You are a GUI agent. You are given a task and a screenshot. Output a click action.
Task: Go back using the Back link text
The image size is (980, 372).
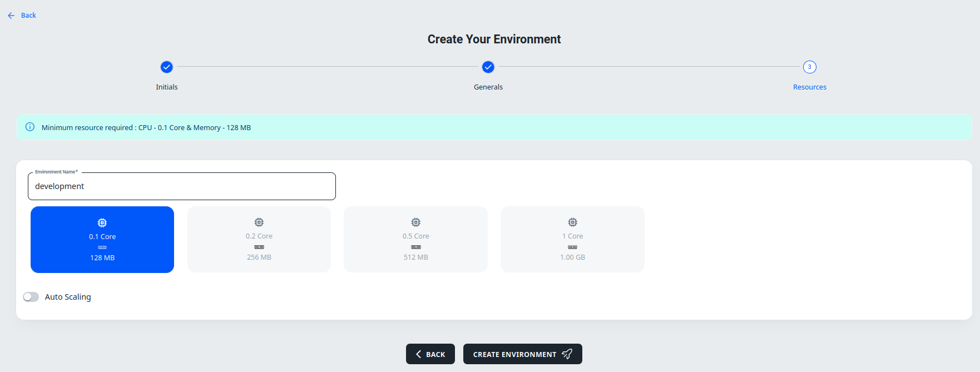coord(28,16)
